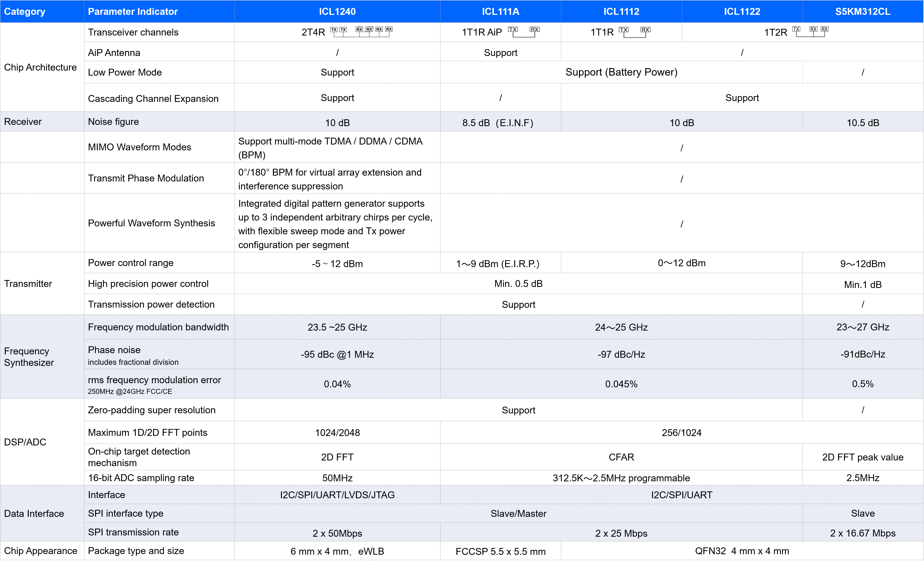This screenshot has width=924, height=563.
Task: Click the 1024/2048 FFT points cell
Action: tap(337, 432)
